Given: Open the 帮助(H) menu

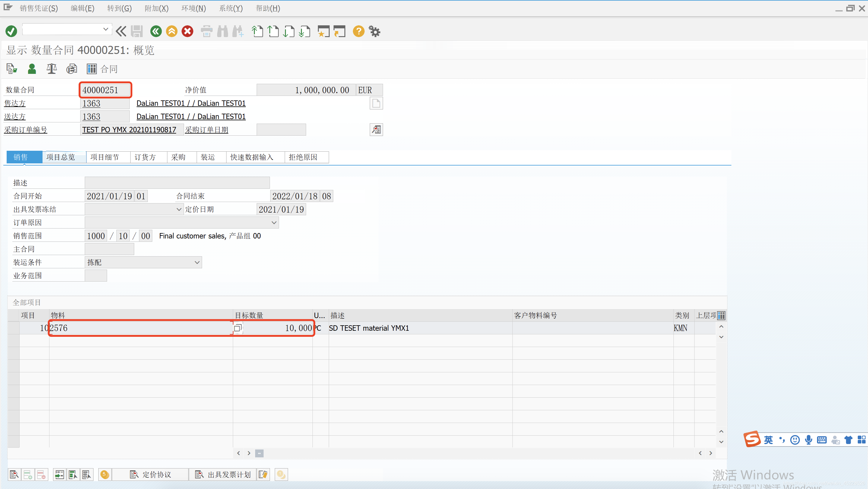Looking at the screenshot, I should (268, 8).
